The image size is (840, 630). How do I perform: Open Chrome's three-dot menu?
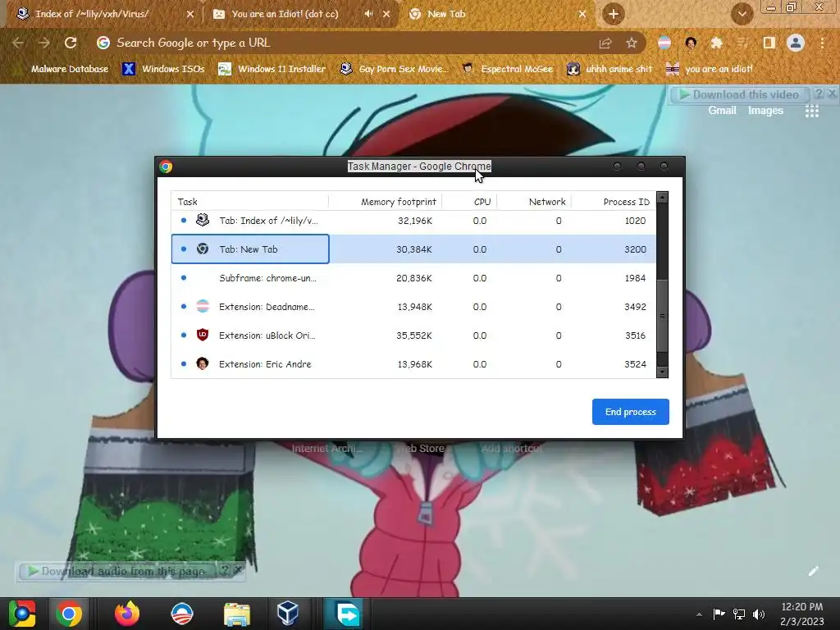coord(822,43)
